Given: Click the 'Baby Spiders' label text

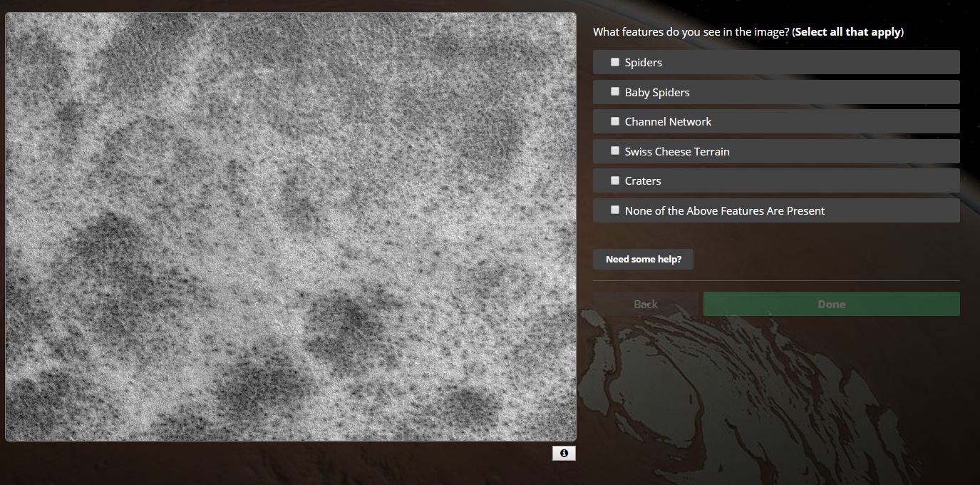Looking at the screenshot, I should 657,93.
